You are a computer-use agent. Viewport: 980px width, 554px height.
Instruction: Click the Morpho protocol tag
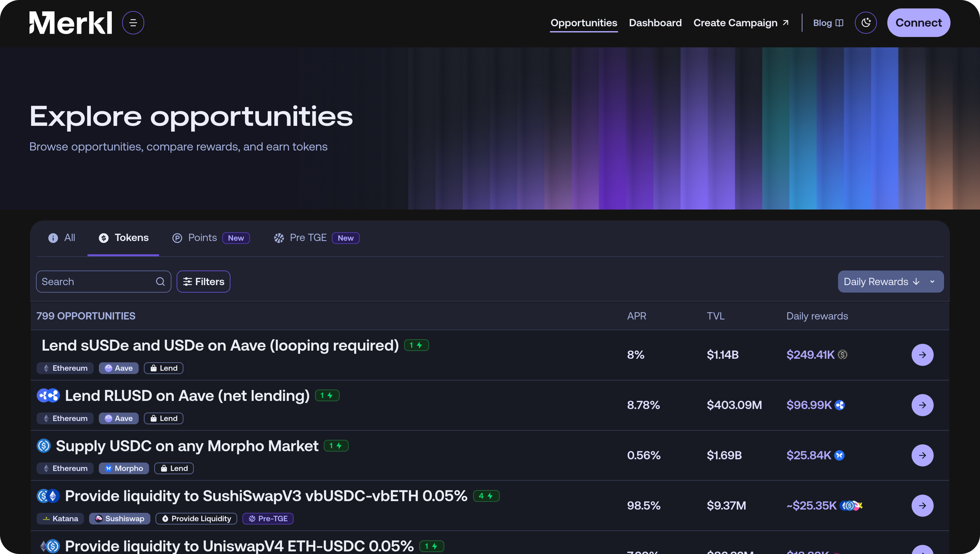coord(124,468)
